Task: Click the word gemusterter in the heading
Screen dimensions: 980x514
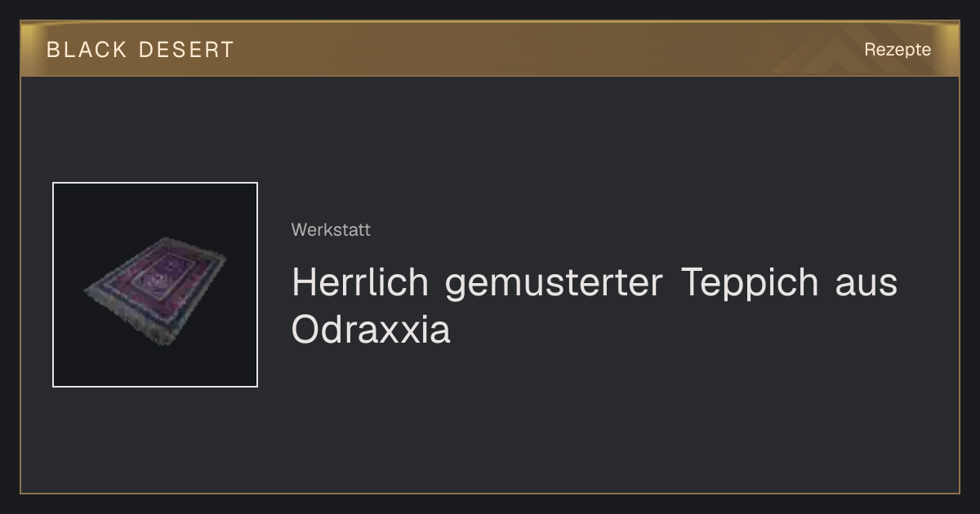Action: [x=555, y=284]
